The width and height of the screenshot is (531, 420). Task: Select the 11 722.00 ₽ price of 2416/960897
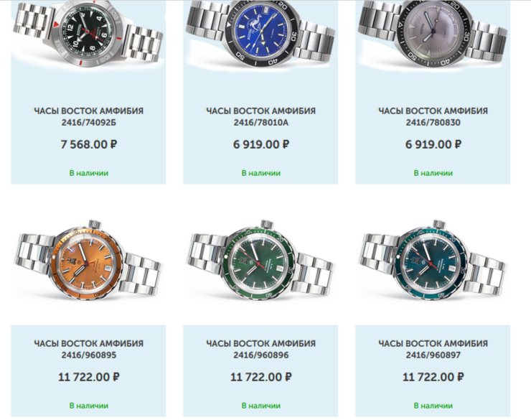point(433,377)
